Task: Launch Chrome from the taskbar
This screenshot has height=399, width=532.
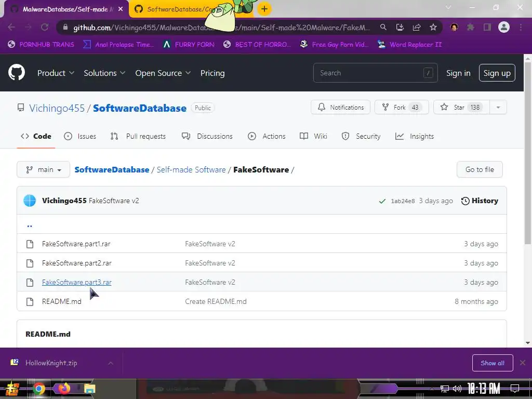Action: point(38,389)
